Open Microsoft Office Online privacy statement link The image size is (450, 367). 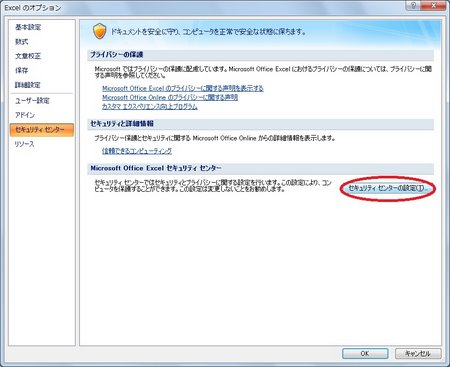point(170,97)
